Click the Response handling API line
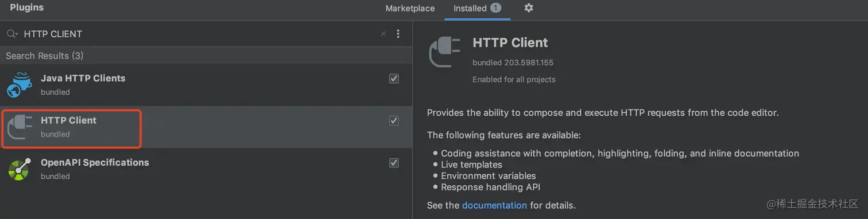This screenshot has width=868, height=219. [490, 187]
